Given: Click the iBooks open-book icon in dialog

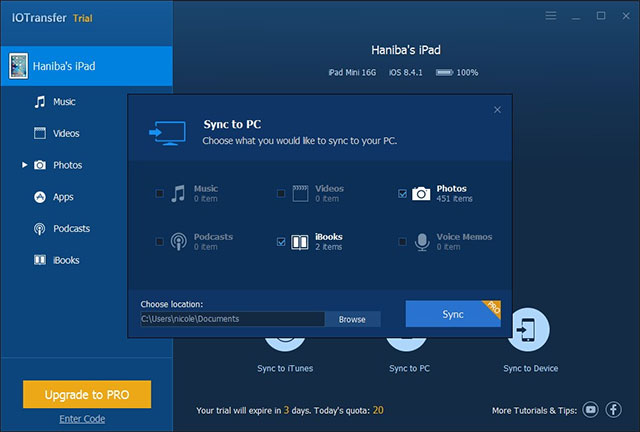Looking at the screenshot, I should tap(300, 242).
